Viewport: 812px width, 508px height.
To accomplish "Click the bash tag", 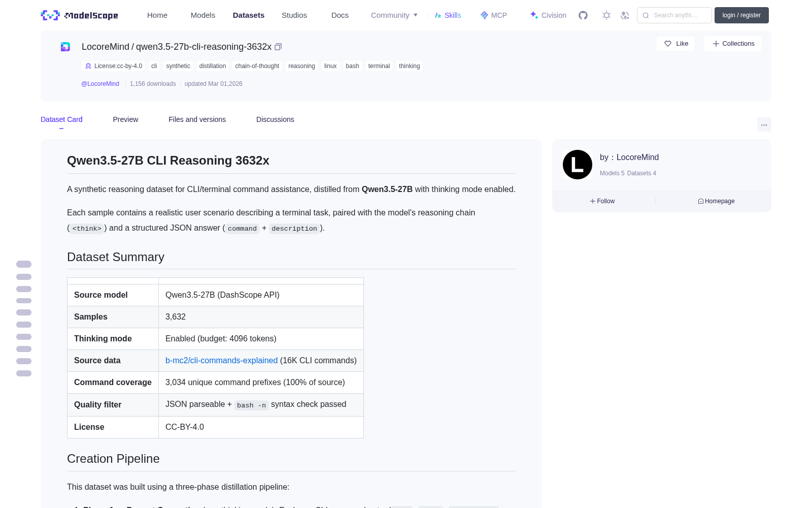I will [x=352, y=66].
